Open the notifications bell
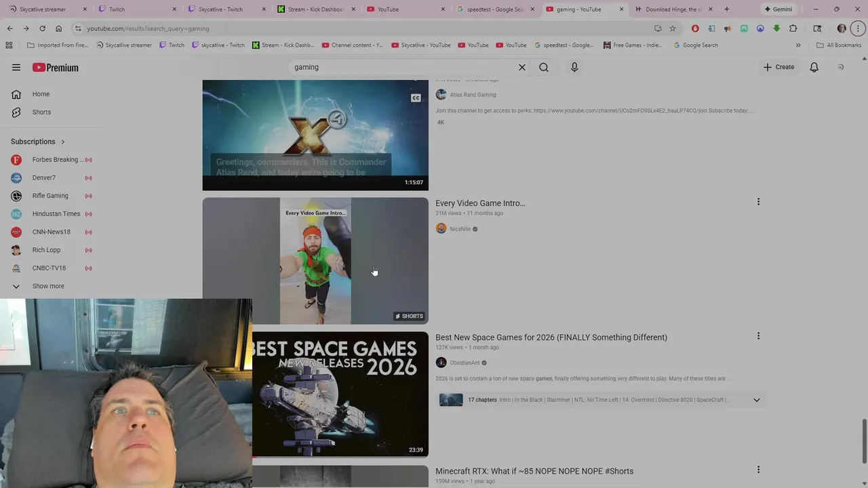Viewport: 868px width, 488px height. (x=814, y=67)
